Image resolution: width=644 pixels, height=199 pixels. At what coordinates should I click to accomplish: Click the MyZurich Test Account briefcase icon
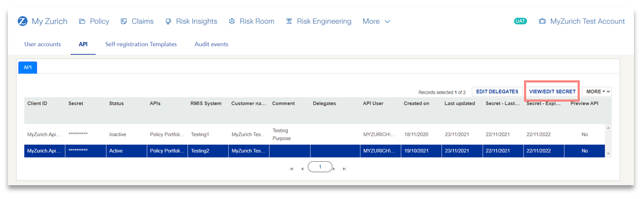(x=542, y=22)
